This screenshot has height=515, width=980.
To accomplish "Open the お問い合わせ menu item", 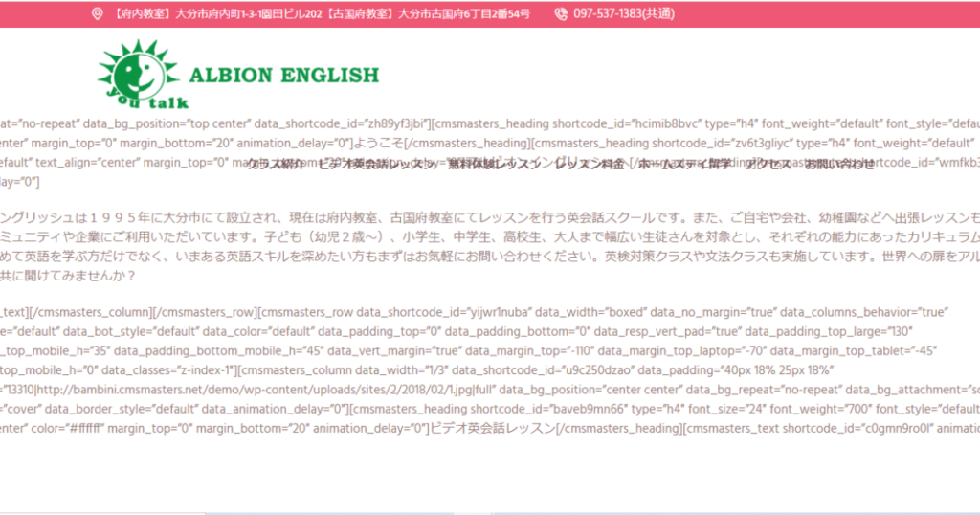I will coord(839,164).
